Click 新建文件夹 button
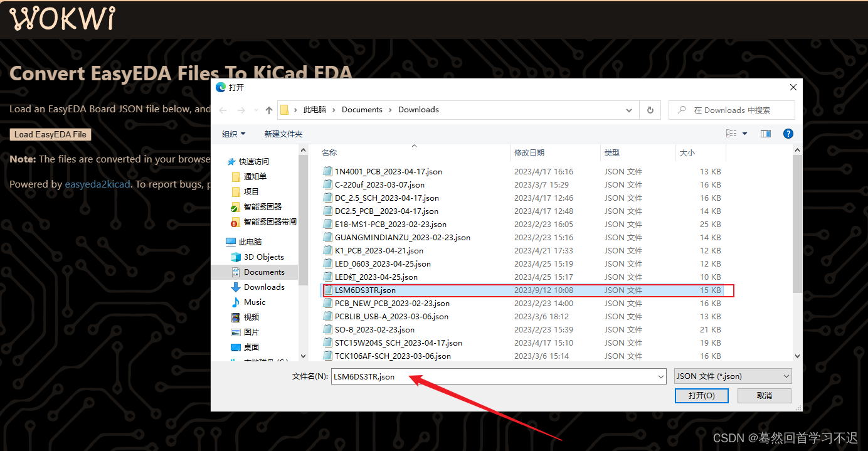Viewport: 868px width, 451px height. (x=283, y=134)
